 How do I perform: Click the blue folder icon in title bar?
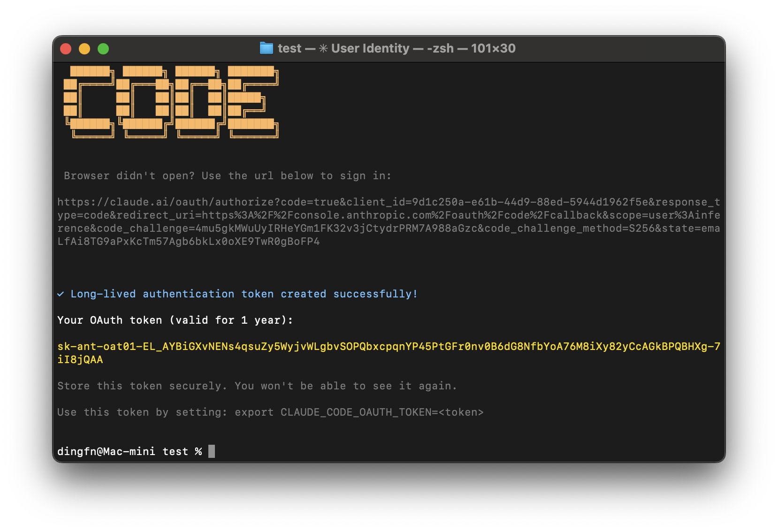267,48
